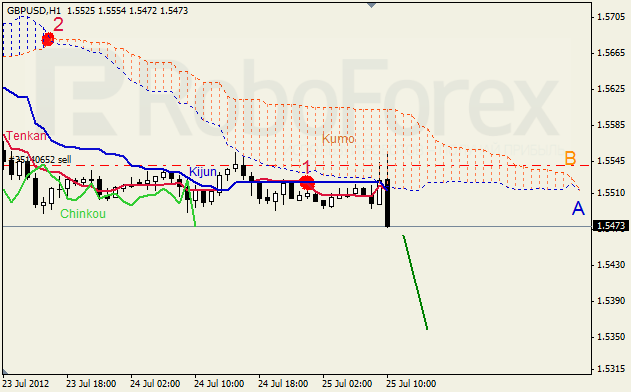Click the Tenkan line label

pos(26,136)
